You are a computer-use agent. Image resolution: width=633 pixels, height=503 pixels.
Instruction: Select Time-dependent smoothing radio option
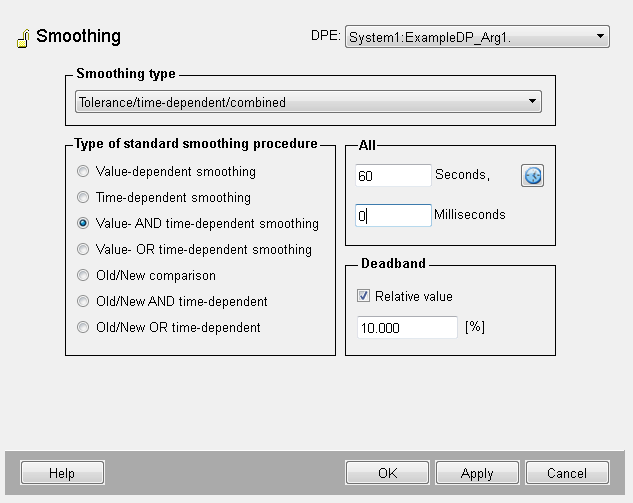(83, 198)
